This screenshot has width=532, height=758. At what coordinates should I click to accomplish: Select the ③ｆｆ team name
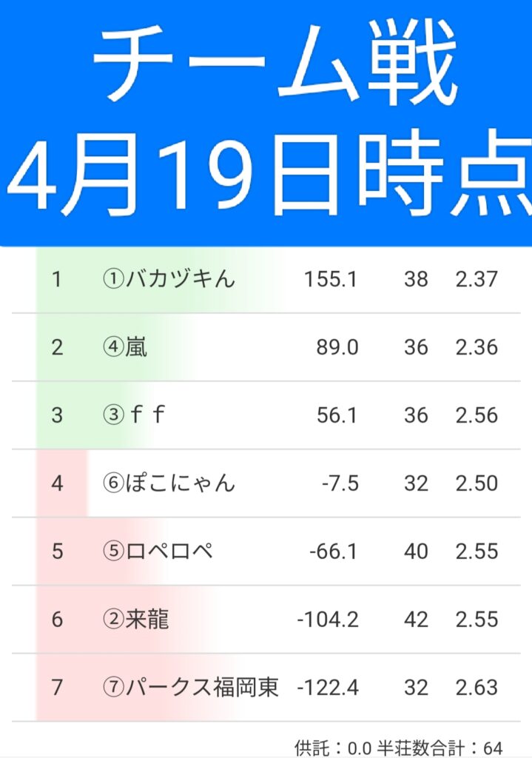coord(133,415)
